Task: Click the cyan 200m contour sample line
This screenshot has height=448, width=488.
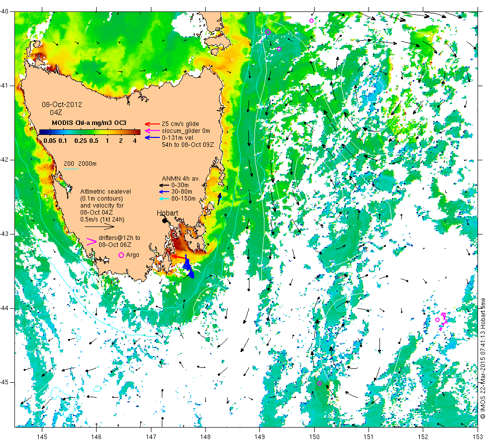Action: tap(71, 169)
